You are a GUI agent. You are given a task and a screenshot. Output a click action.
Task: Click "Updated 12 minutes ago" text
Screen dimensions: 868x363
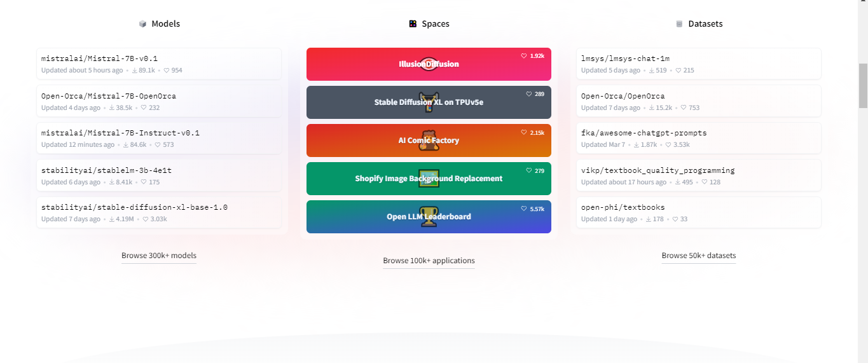pyautogui.click(x=78, y=145)
